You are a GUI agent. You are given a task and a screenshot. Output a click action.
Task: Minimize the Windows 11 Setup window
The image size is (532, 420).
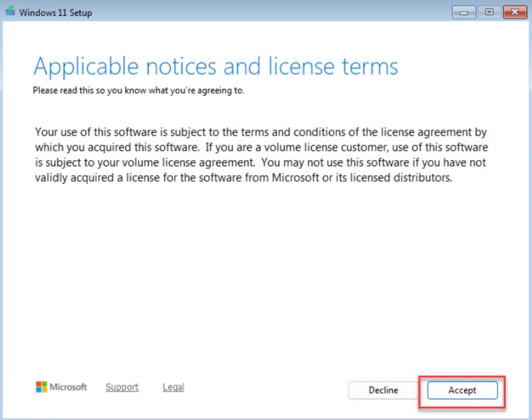[x=463, y=11]
